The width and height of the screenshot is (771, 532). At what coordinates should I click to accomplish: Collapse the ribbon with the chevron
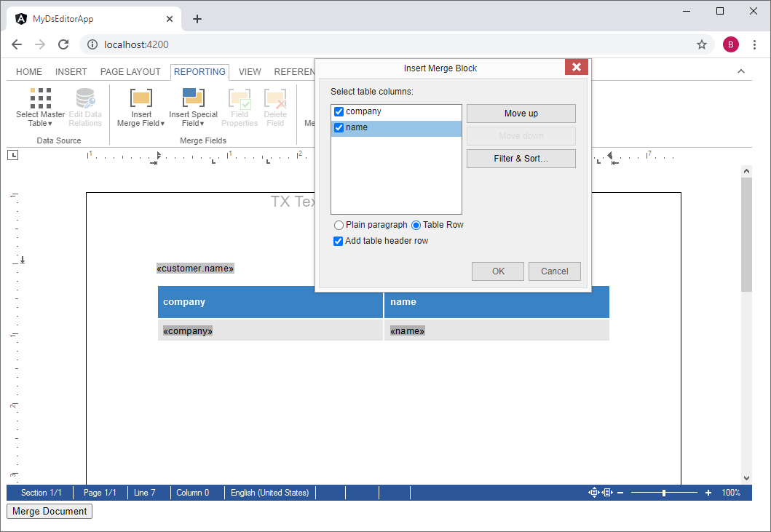pyautogui.click(x=741, y=71)
